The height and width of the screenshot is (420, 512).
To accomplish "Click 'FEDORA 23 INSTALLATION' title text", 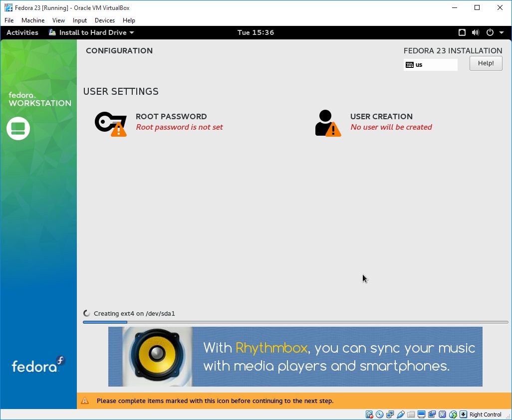I will coord(453,50).
